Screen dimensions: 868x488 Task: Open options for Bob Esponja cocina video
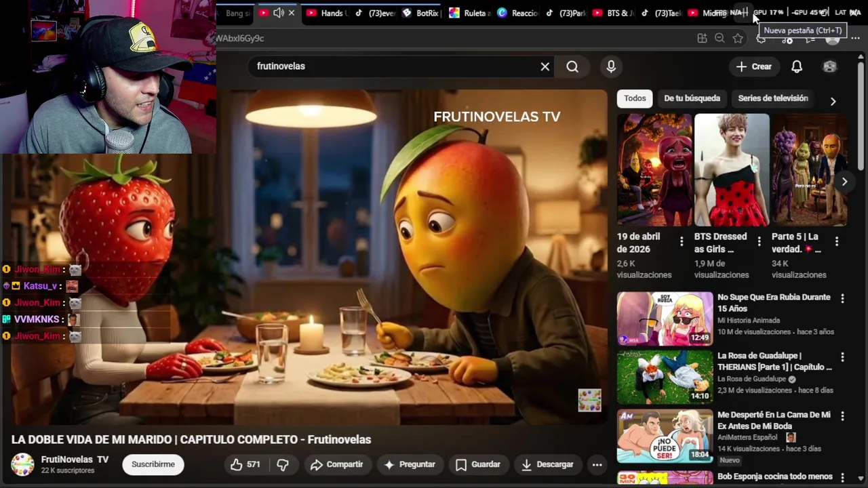842,477
